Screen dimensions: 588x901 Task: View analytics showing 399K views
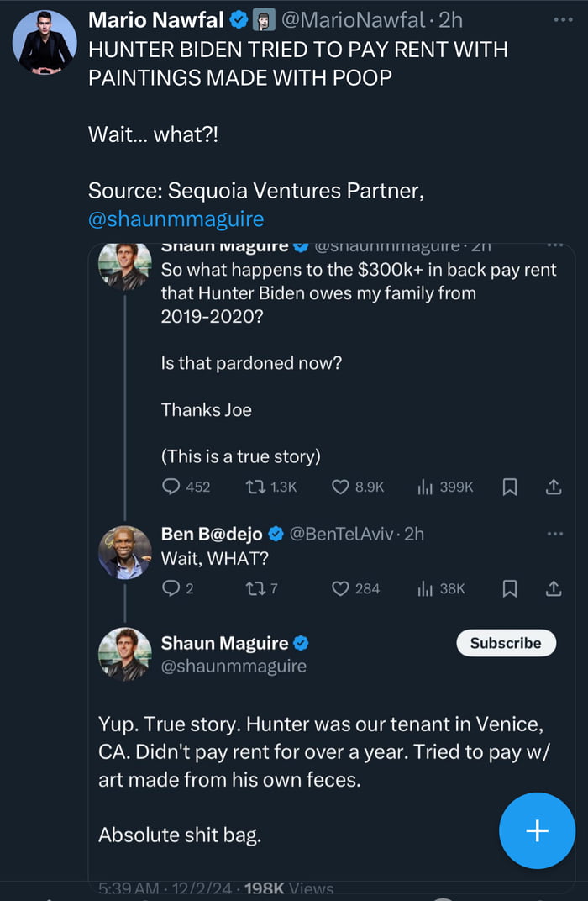425,487
